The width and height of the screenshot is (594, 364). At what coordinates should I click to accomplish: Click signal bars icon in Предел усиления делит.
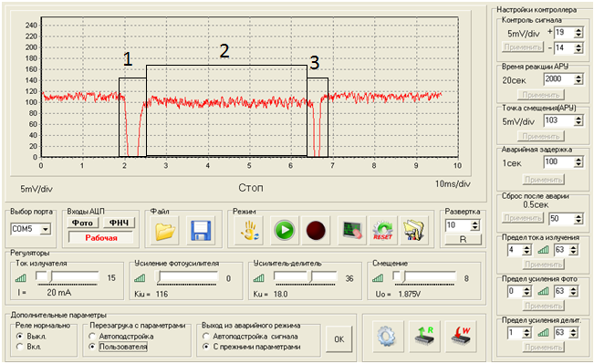pyautogui.click(x=543, y=333)
